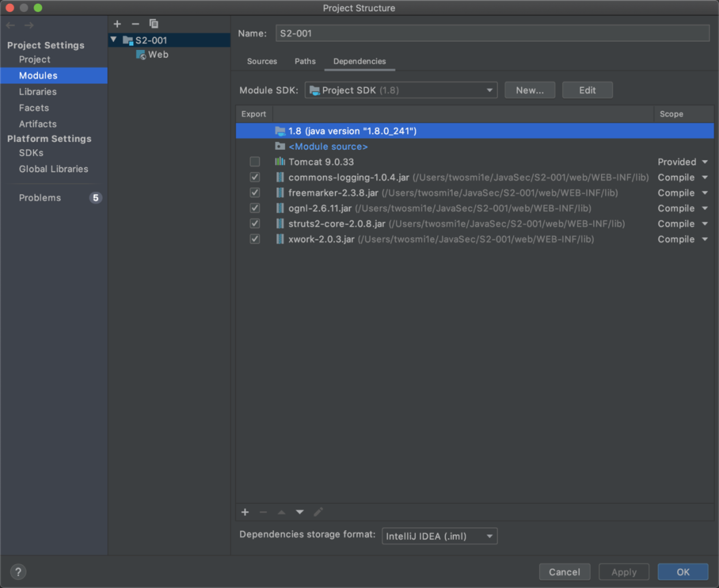Click the move dependency up arrow
The image size is (719, 588).
pos(282,512)
